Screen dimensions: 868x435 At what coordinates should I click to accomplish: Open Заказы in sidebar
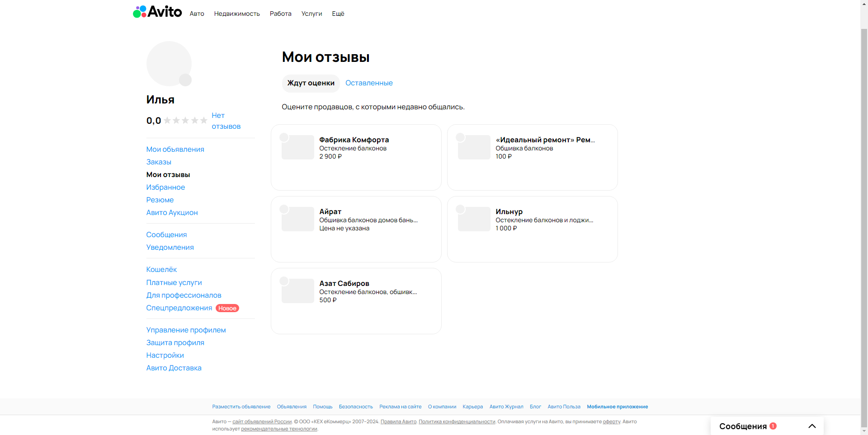(159, 162)
